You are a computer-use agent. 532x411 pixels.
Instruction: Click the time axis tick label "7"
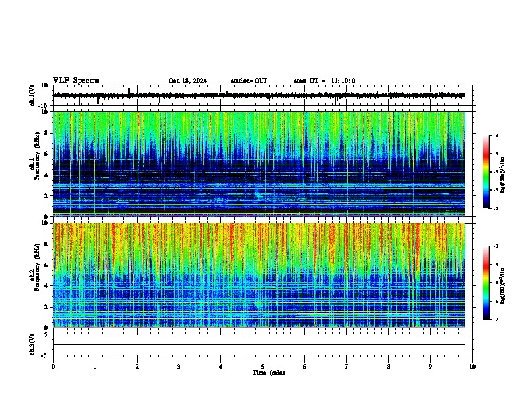point(347,367)
